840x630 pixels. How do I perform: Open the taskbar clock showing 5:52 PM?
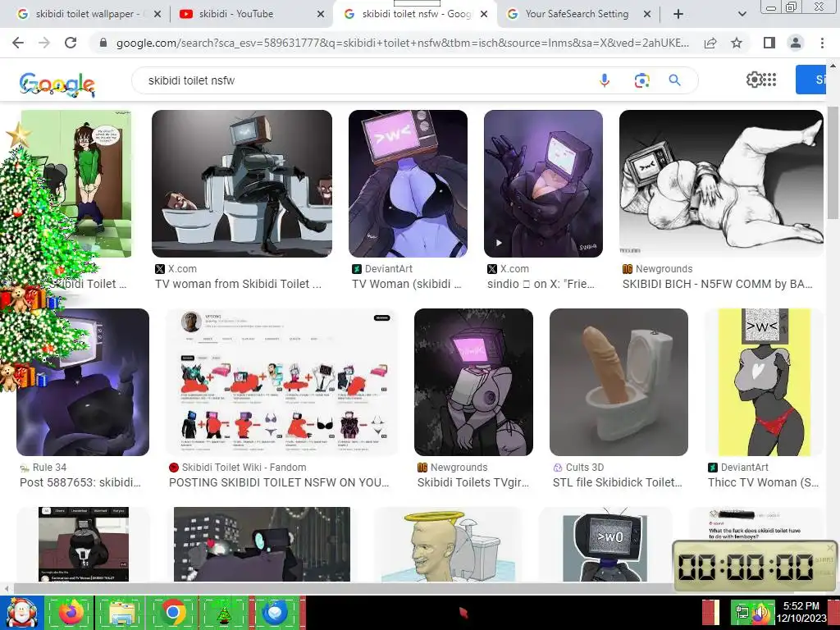tap(801, 612)
